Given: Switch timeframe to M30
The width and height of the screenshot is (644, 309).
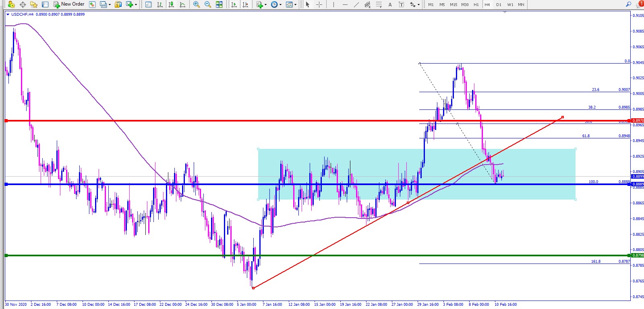Looking at the screenshot, I should [x=465, y=4].
